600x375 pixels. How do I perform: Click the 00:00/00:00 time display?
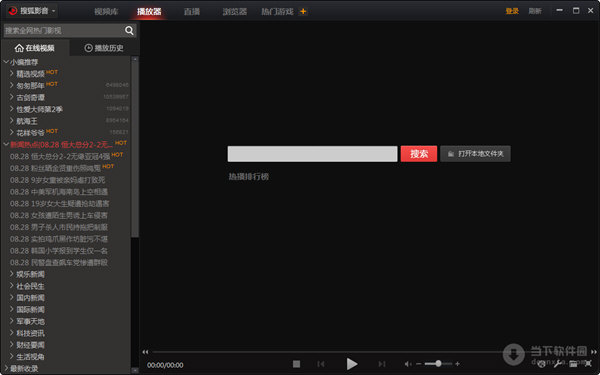[165, 365]
